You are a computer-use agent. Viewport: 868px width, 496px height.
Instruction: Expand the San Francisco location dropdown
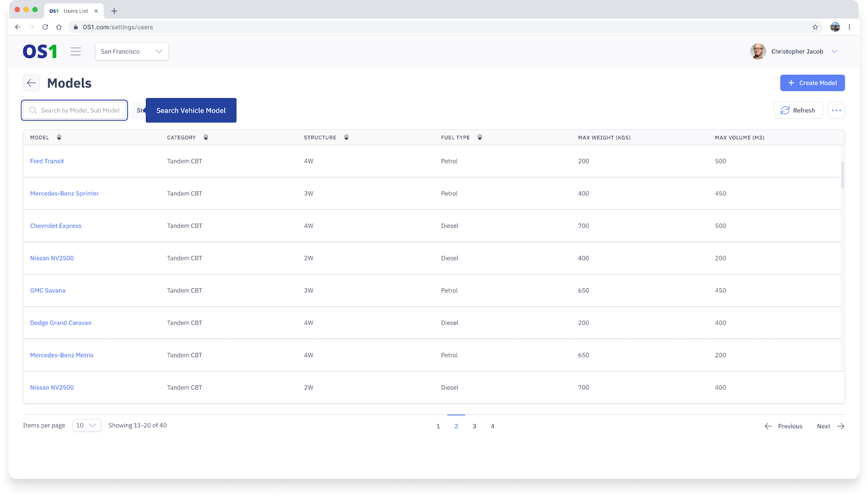(132, 52)
